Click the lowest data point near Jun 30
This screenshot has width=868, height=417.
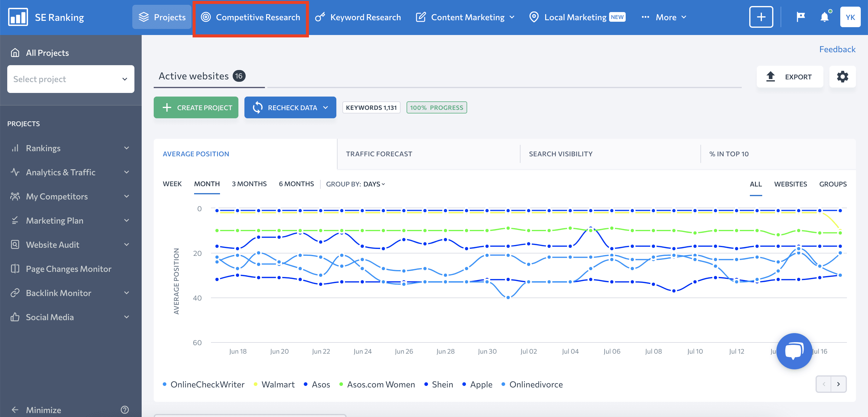click(508, 297)
